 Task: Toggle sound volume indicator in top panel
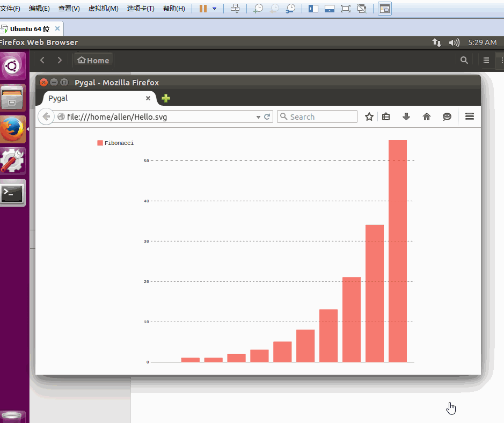454,42
